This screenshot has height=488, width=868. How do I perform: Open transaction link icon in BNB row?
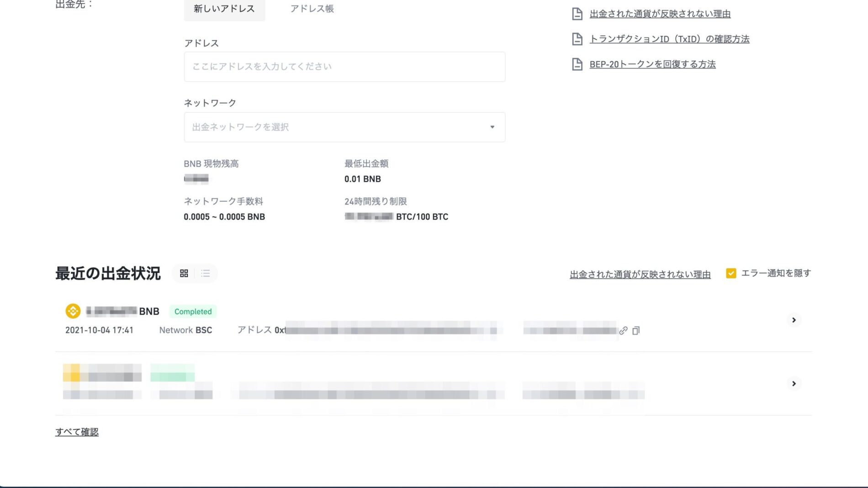(x=623, y=331)
